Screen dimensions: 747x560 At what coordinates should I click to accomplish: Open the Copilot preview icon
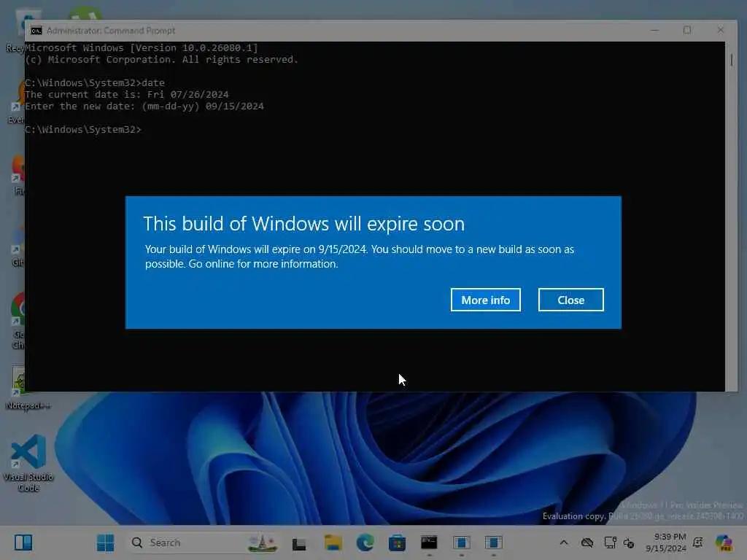724,542
